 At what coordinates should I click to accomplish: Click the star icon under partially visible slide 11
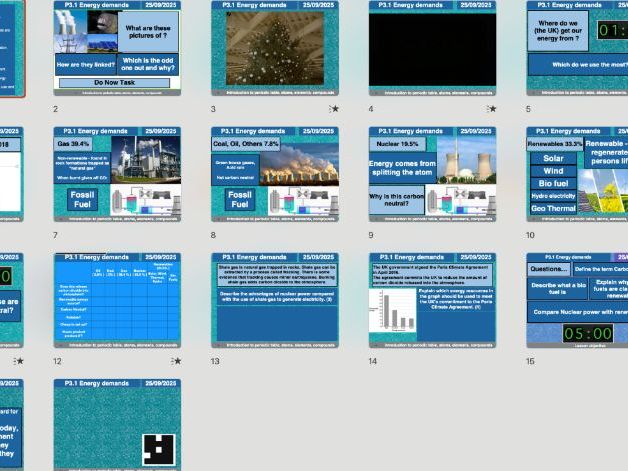tap(18, 361)
